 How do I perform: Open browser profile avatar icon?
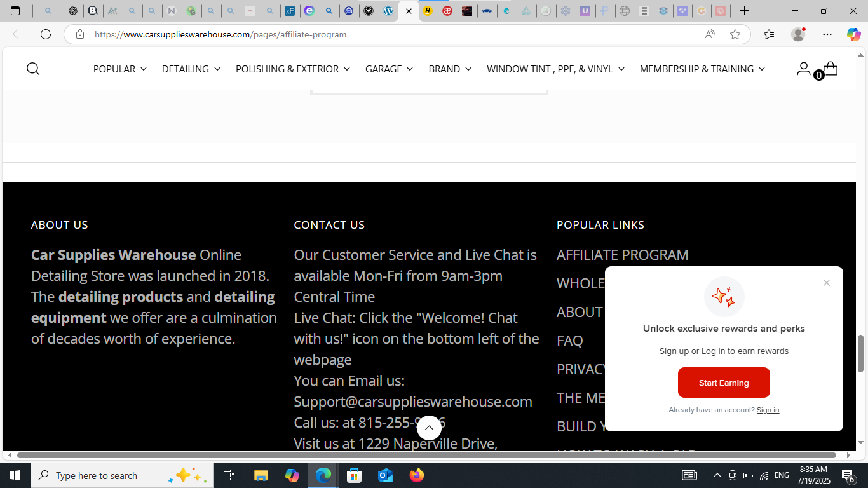pyautogui.click(x=798, y=34)
